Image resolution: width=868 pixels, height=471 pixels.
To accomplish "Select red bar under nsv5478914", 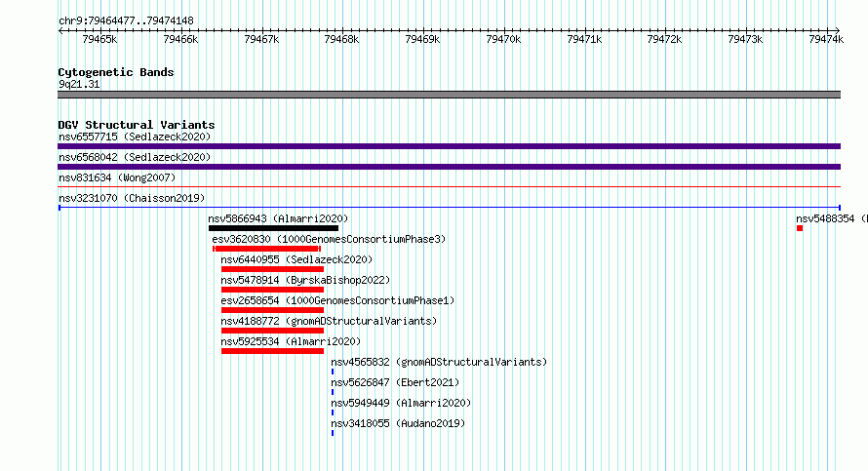I will pyautogui.click(x=272, y=290).
